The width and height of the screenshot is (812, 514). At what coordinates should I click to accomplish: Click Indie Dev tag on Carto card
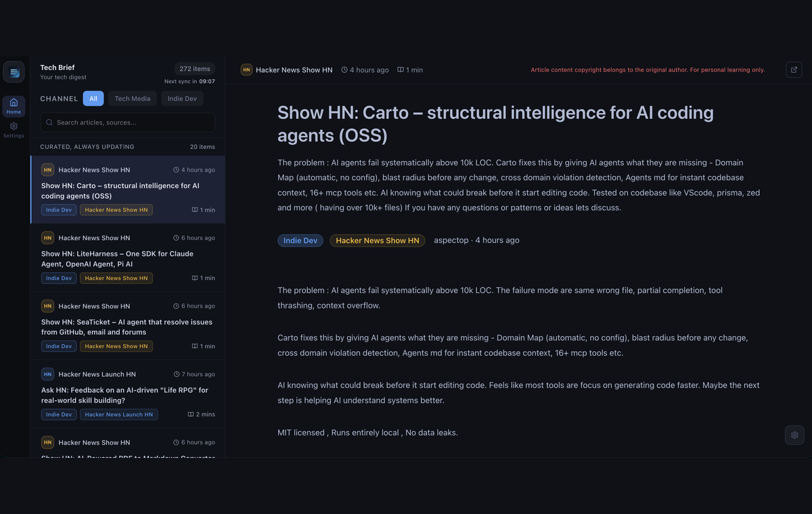point(59,210)
